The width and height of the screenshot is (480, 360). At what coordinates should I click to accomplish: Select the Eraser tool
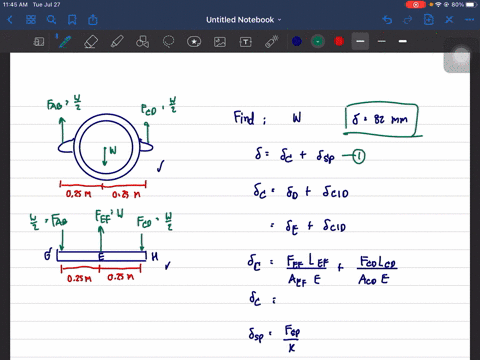[91, 42]
